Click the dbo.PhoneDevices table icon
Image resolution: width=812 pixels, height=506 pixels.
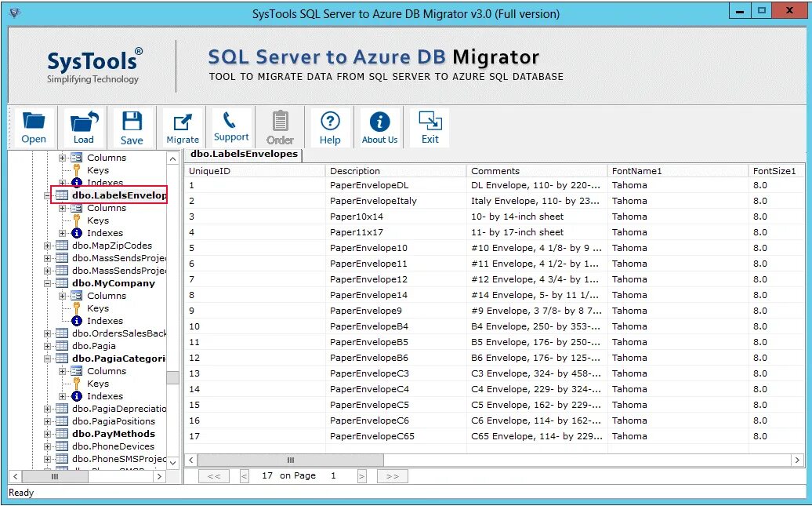(x=62, y=446)
